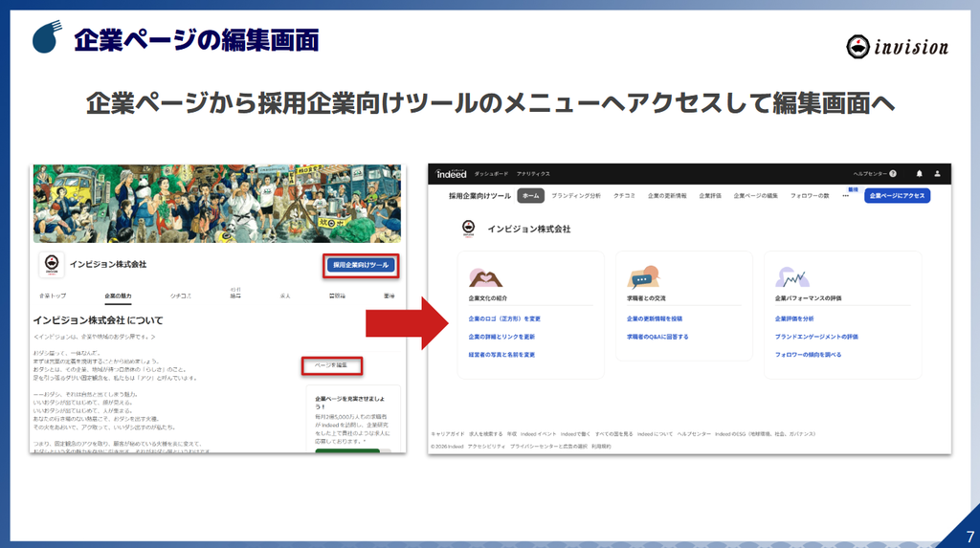This screenshot has height=548, width=980.
Task: Select the 企業トップ tab on the company page
Action: point(53,296)
